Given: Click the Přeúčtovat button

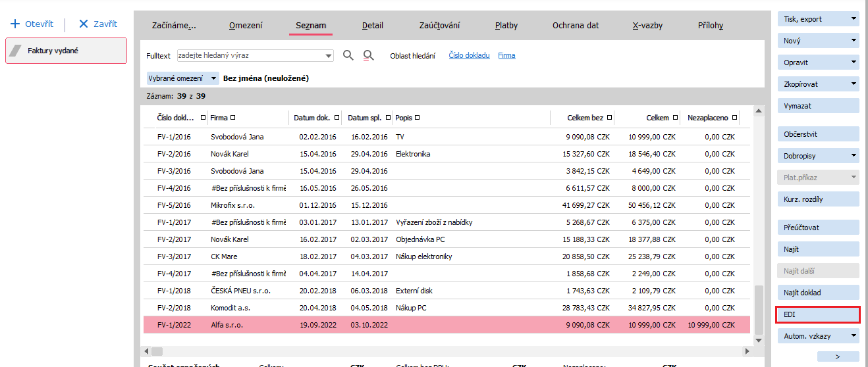Looking at the screenshot, I should click(819, 228).
